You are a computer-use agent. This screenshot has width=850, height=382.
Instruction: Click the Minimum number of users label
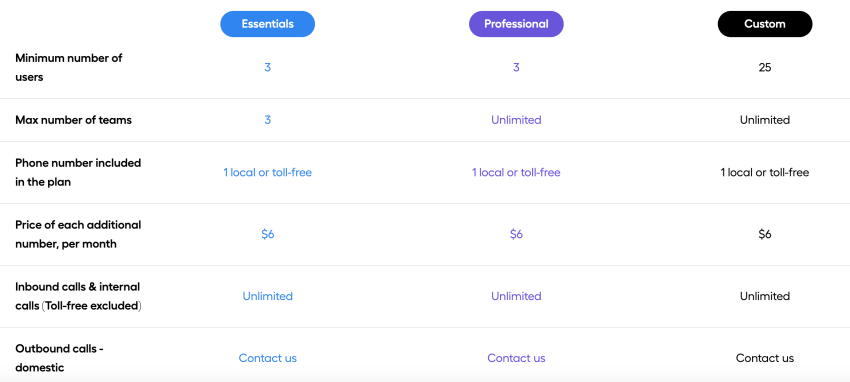(x=69, y=67)
